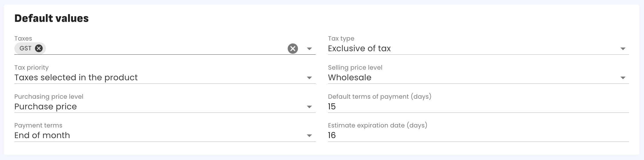Open the Selling price level arrow
The height and width of the screenshot is (160, 644).
[x=623, y=78]
